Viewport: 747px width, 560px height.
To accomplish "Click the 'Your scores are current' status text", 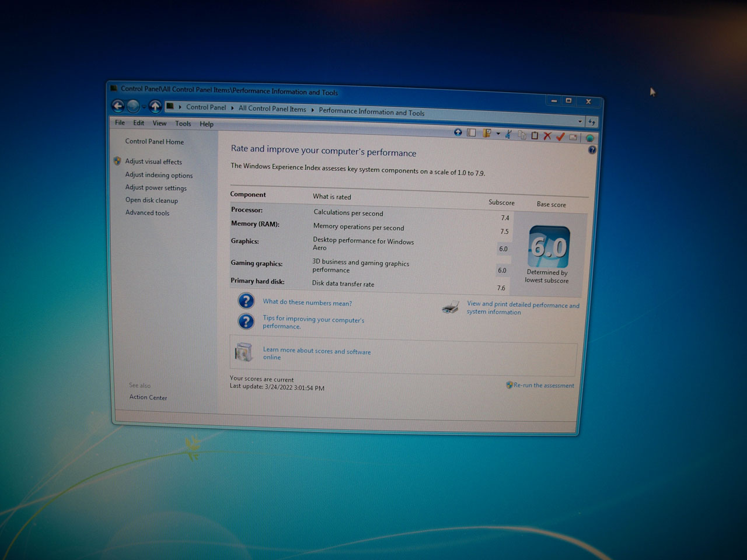I will [261, 379].
